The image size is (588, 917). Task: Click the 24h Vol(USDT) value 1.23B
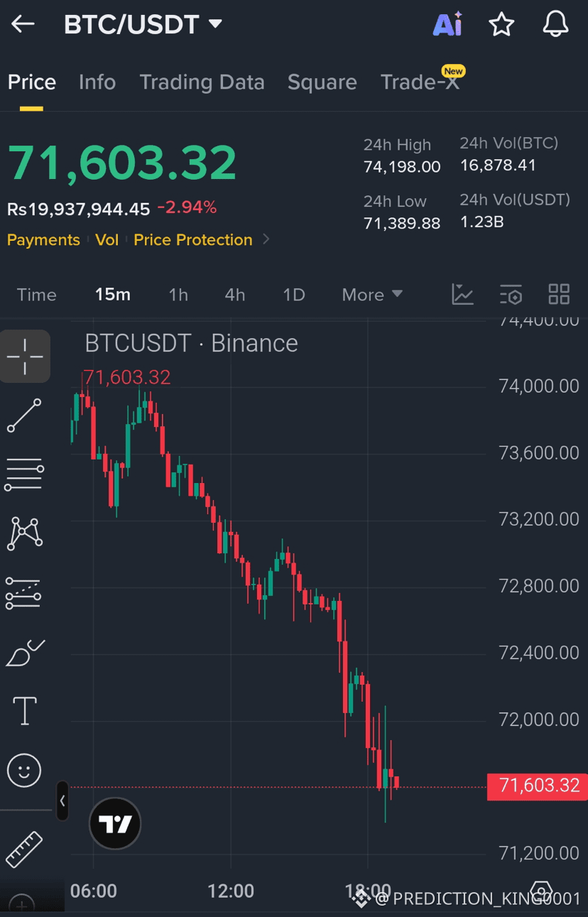(x=481, y=222)
